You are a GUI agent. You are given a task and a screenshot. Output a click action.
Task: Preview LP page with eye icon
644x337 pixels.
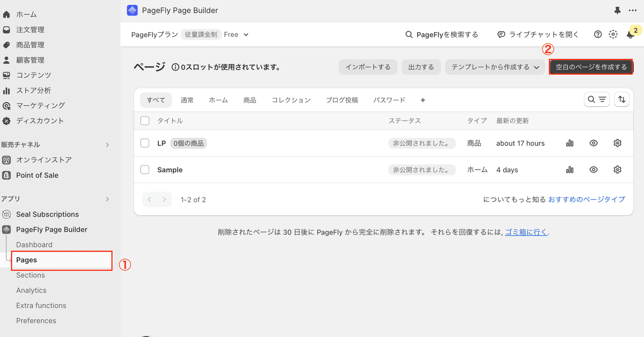pyautogui.click(x=594, y=143)
